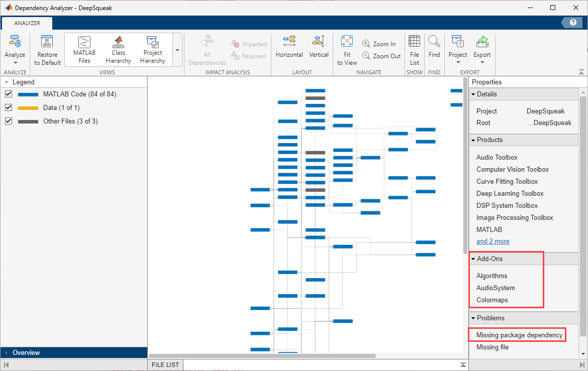Screen dimensions: 588x371
Task: Collapse the Add-Ons section
Action: pos(473,259)
